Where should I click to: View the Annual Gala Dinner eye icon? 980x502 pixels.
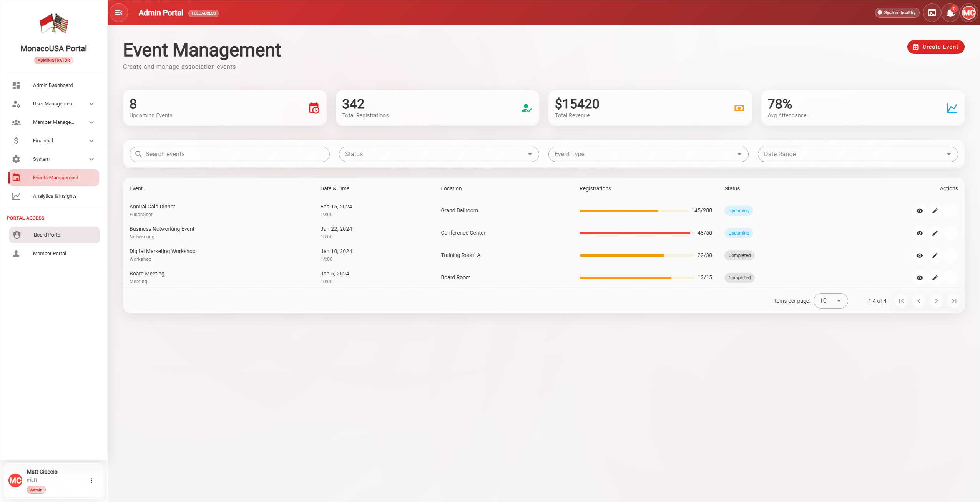(919, 211)
